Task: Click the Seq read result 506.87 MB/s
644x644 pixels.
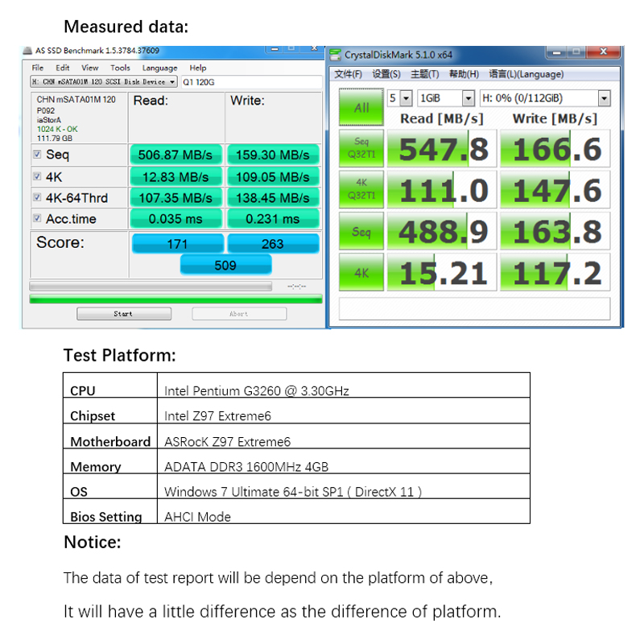Action: [x=175, y=155]
